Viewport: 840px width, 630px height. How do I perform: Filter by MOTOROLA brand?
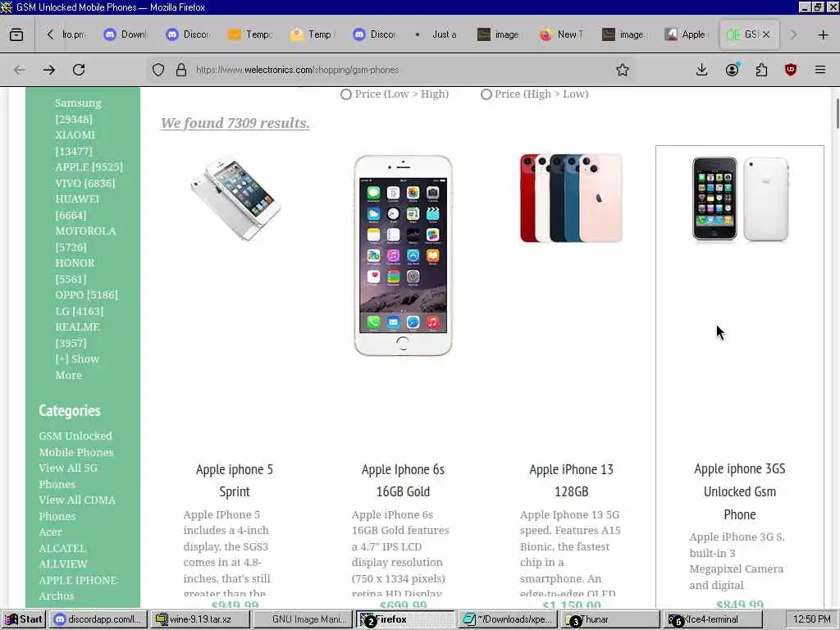point(85,239)
